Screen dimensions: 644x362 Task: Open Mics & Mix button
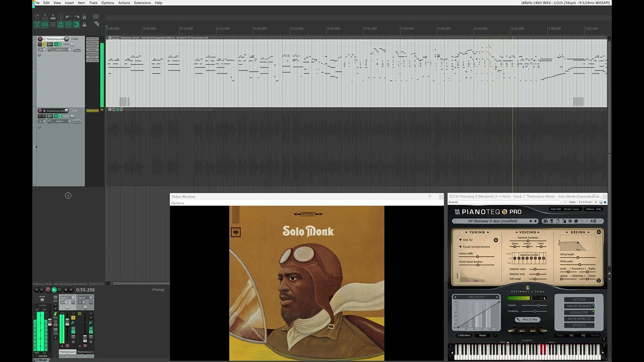(x=527, y=319)
